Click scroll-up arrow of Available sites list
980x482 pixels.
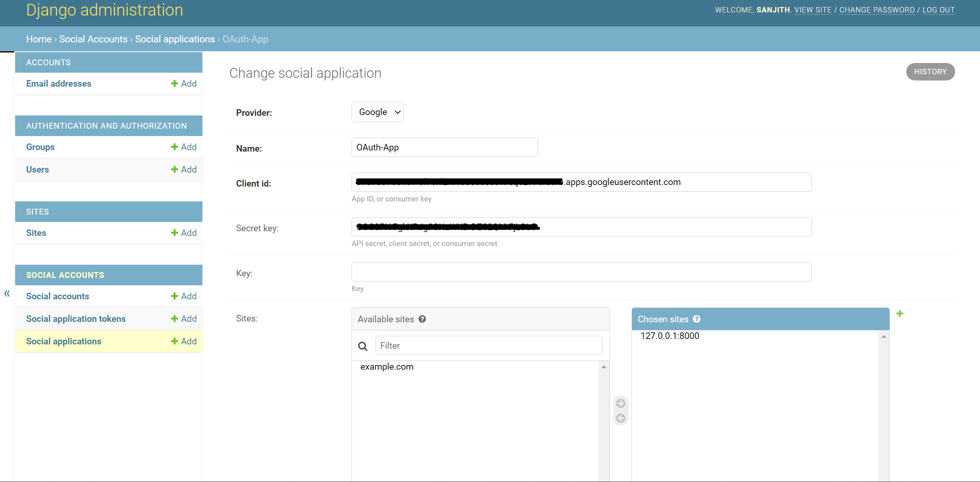(x=604, y=367)
